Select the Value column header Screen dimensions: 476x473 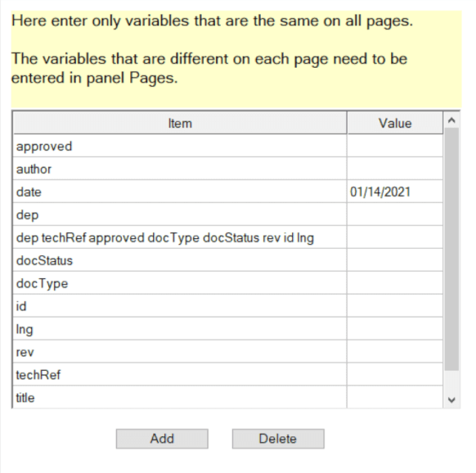click(395, 123)
